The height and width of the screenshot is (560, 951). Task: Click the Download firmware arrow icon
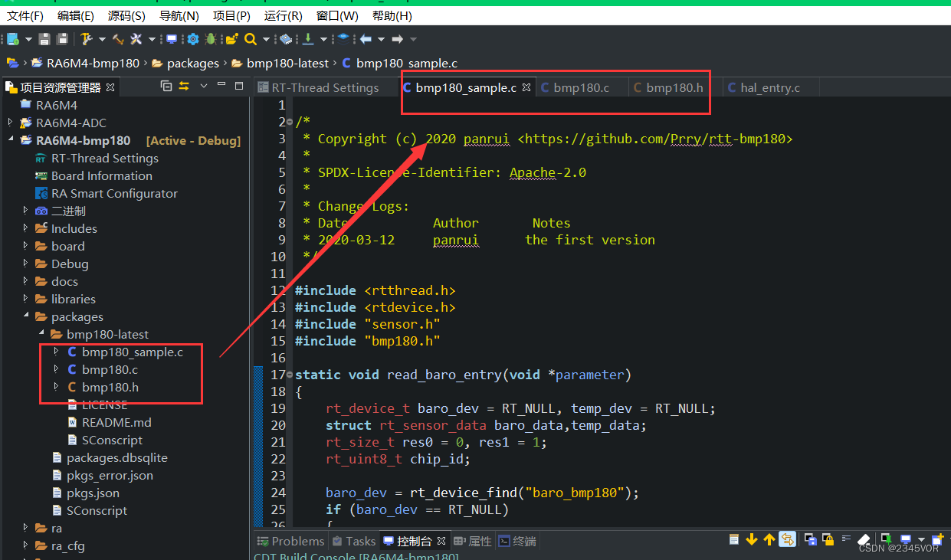(308, 39)
